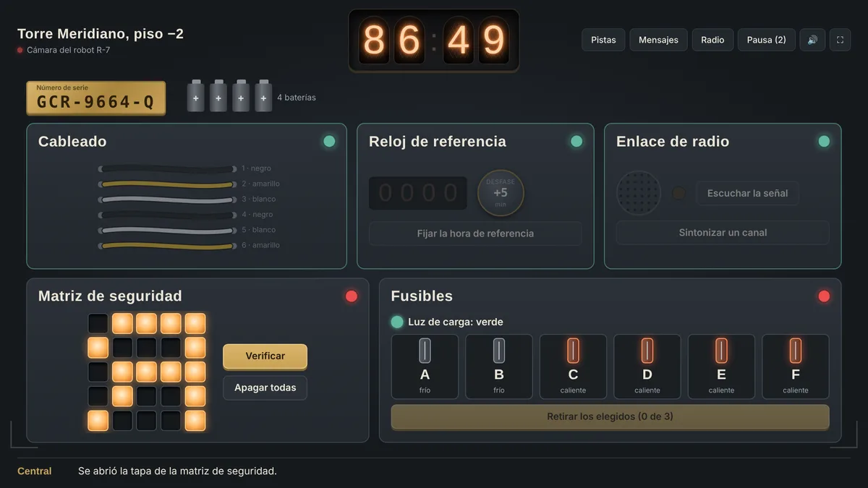Click 'Escuchar la señal'
Image resolution: width=868 pixels, height=488 pixels.
point(747,193)
